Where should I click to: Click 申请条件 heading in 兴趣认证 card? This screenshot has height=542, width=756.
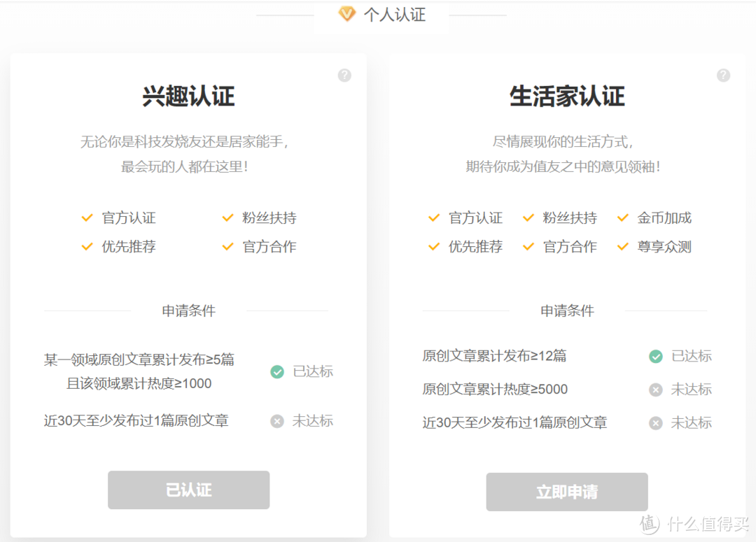[188, 311]
